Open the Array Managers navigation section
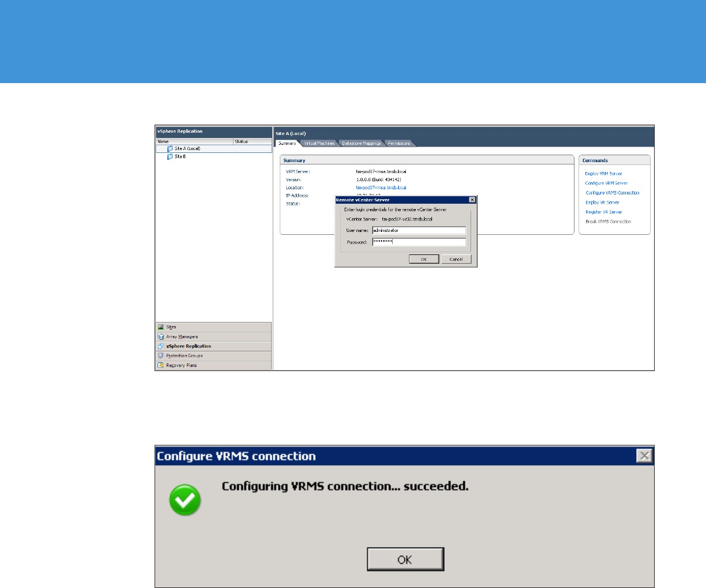706x588 pixels. click(x=213, y=336)
